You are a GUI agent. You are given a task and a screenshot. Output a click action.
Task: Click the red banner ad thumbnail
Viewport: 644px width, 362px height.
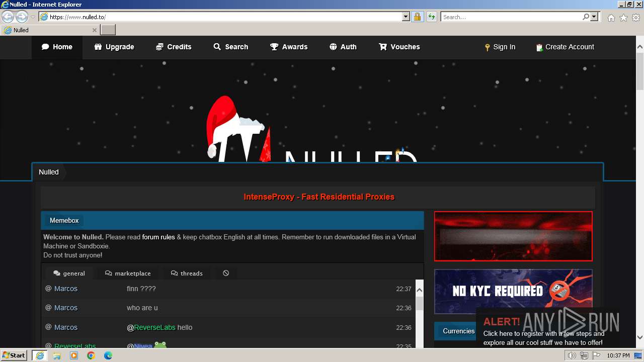pos(513,236)
